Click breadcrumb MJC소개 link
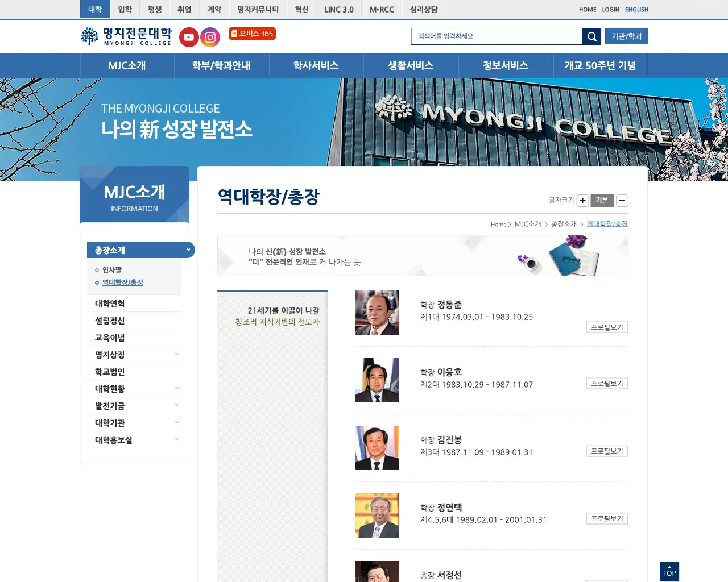The width and height of the screenshot is (728, 582). tap(528, 225)
